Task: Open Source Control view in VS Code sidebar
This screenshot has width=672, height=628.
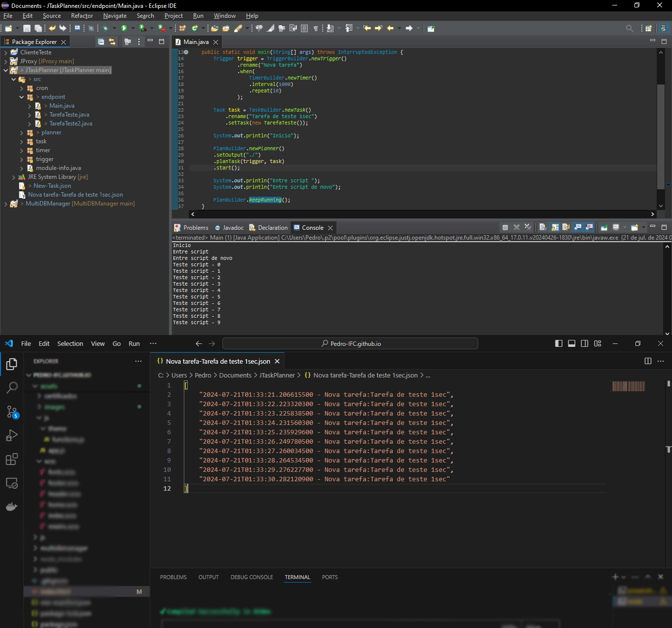Action: pos(12,413)
